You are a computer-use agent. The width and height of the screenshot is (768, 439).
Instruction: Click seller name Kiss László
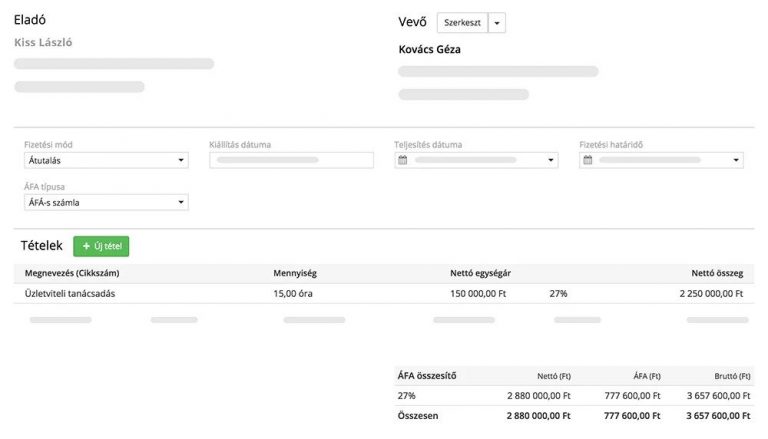(44, 43)
